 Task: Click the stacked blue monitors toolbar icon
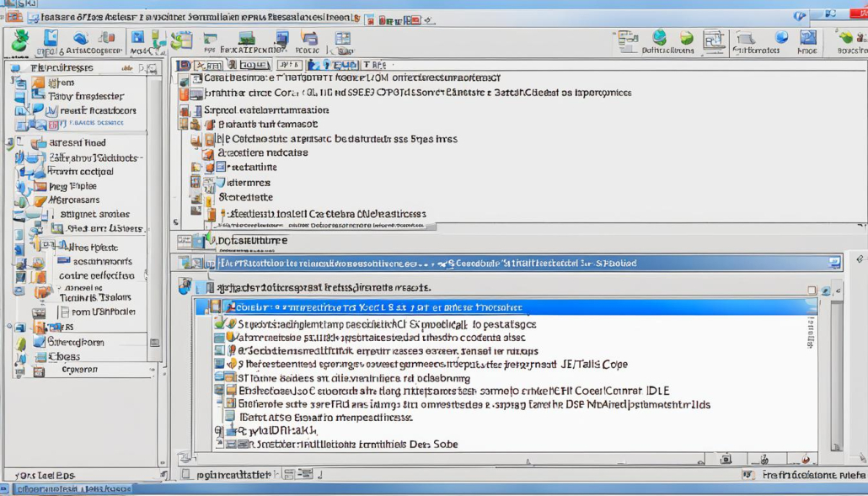[x=281, y=38]
